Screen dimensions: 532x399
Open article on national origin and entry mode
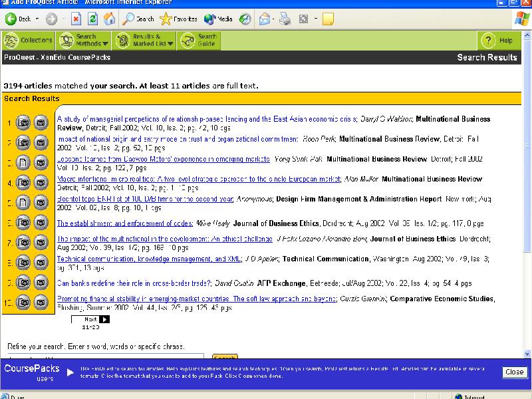click(x=178, y=139)
